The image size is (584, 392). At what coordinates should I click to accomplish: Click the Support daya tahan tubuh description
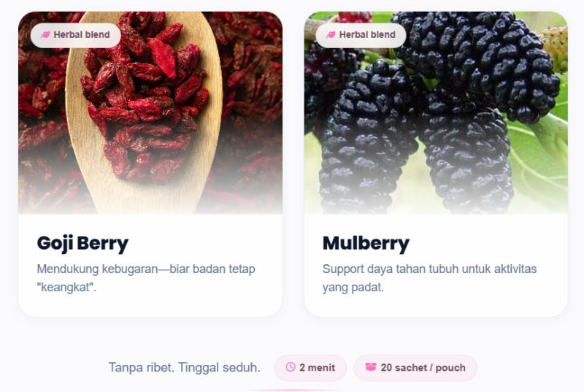429,278
